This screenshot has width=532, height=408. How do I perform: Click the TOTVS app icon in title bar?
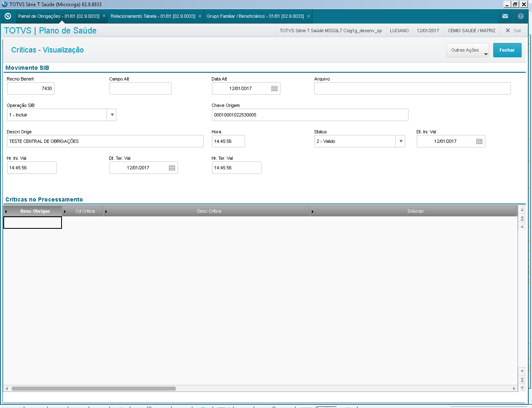pyautogui.click(x=5, y=4)
